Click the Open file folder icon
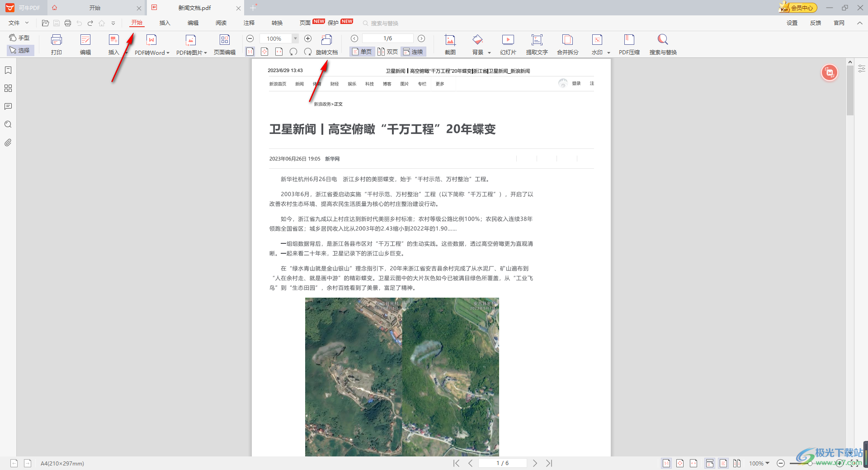868x470 pixels. coord(45,23)
